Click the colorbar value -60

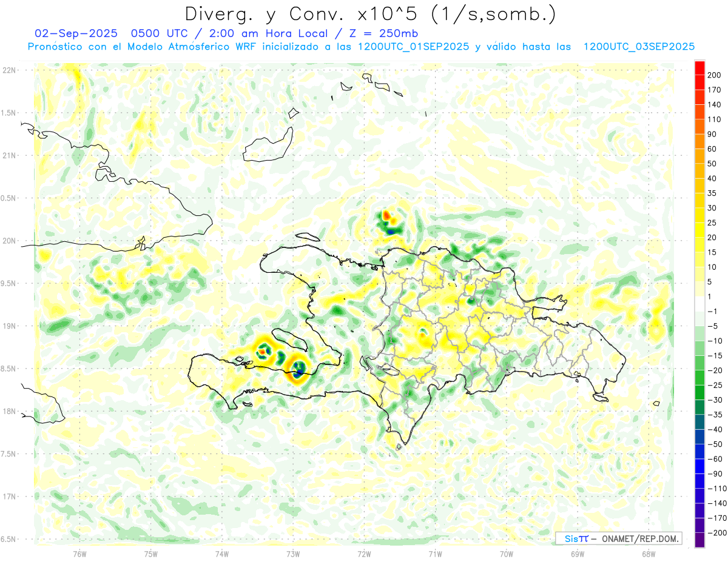[715, 459]
